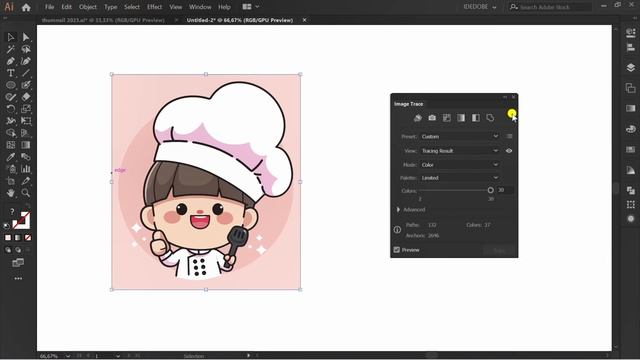Toggle the Preview checkbox in Image Trace
The height and width of the screenshot is (360, 640).
[397, 249]
